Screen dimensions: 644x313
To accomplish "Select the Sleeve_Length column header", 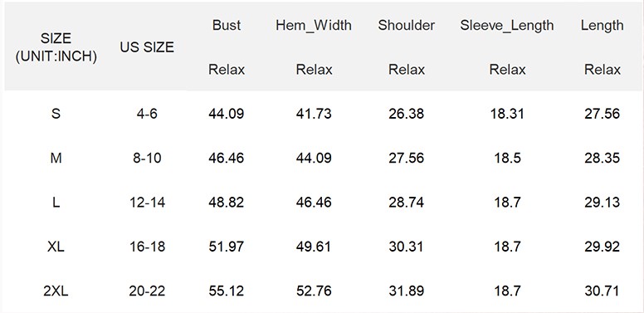I will coord(507,26).
